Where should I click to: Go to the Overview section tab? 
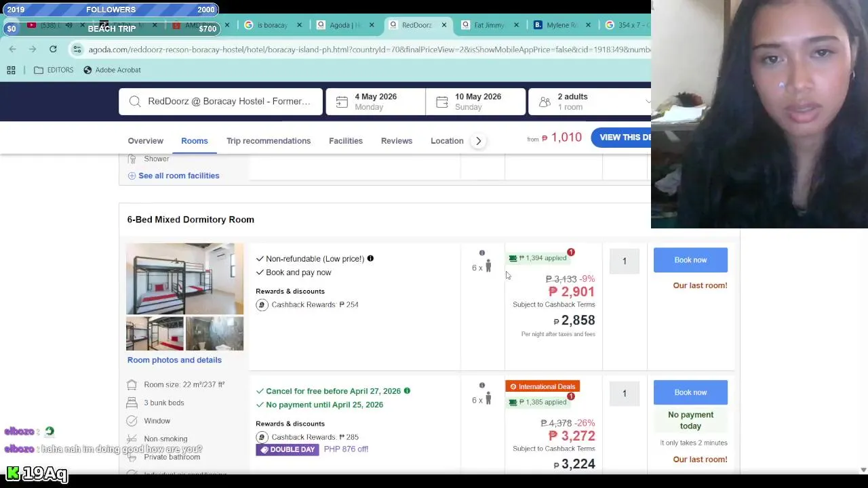pyautogui.click(x=145, y=141)
